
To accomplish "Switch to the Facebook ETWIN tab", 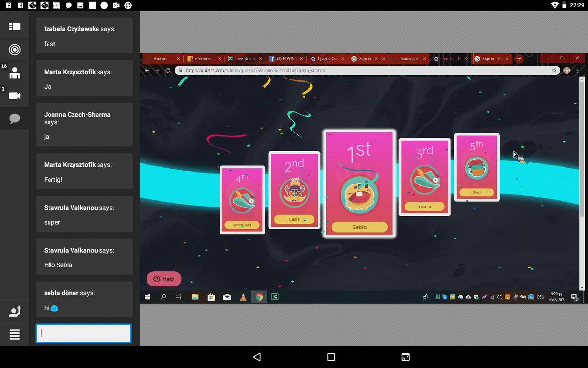I will click(x=286, y=58).
